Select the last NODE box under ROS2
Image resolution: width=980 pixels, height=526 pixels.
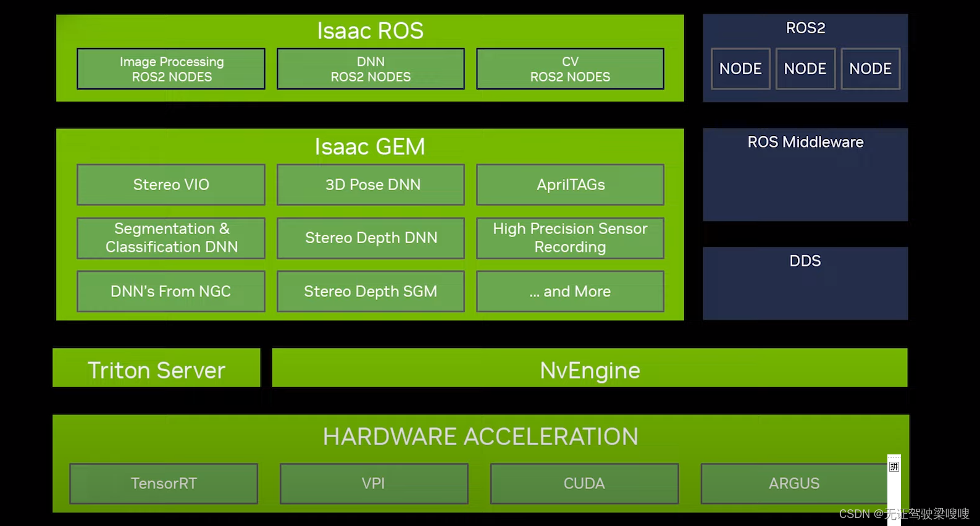coord(870,69)
